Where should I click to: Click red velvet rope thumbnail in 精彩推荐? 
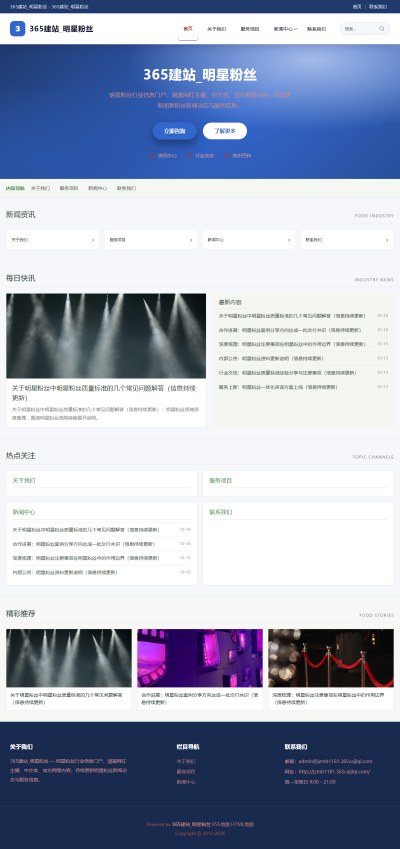[x=331, y=658]
